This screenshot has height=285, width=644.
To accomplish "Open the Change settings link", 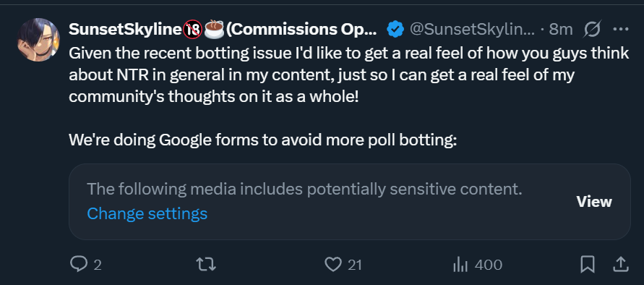I will click(x=147, y=213).
